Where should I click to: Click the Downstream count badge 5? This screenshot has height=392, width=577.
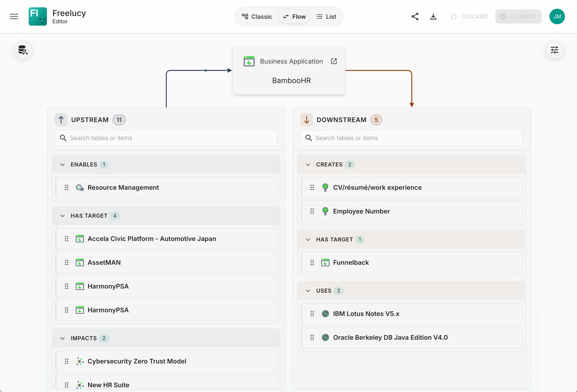coord(376,120)
